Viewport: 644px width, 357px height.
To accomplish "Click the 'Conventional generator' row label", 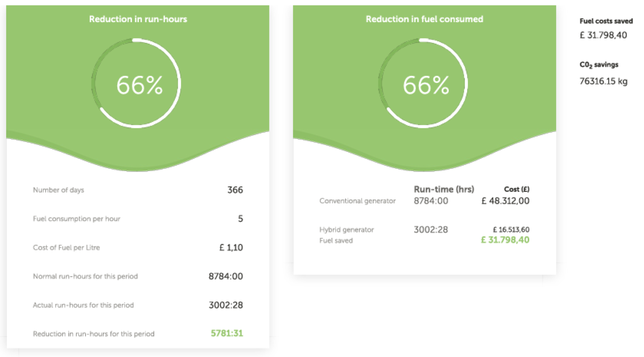I will click(x=357, y=201).
